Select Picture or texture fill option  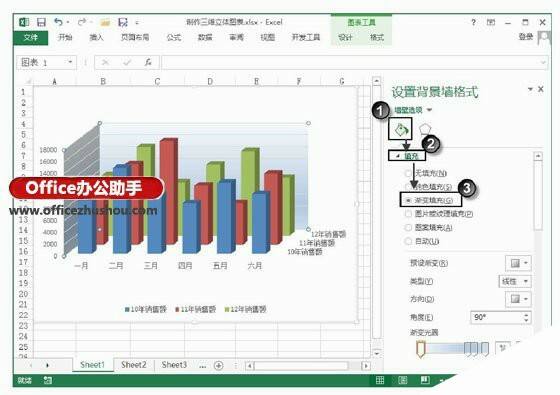tap(408, 214)
